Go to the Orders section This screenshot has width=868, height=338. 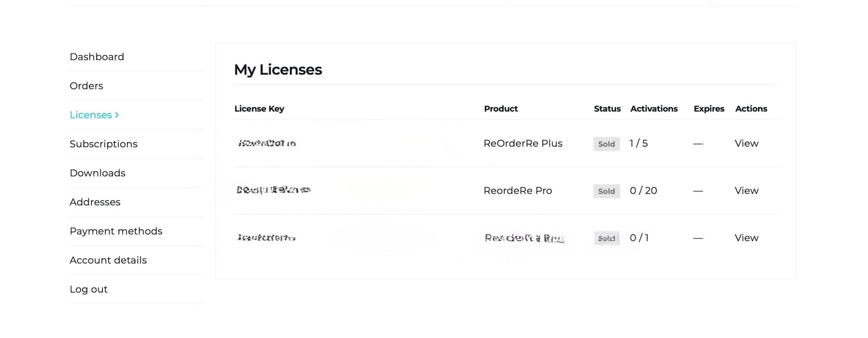86,86
